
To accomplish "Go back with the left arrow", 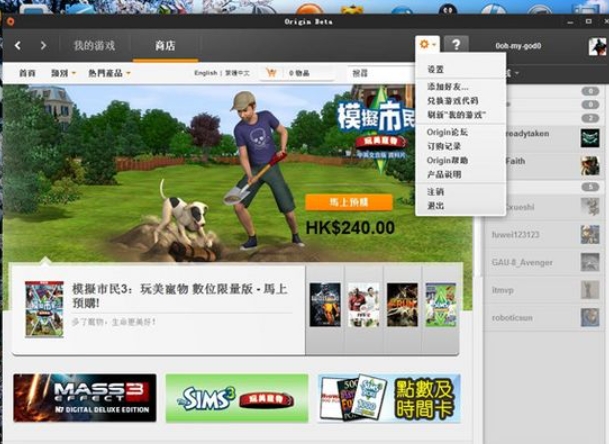I will point(17,45).
